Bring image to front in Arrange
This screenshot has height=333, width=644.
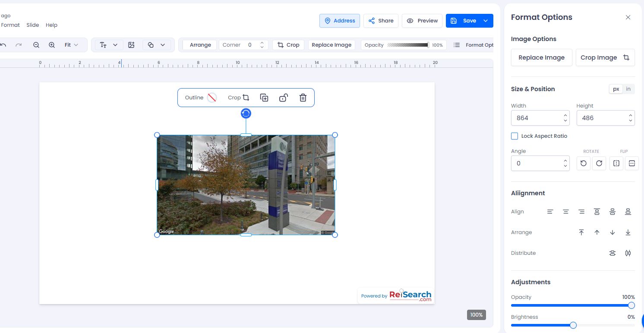(x=581, y=232)
